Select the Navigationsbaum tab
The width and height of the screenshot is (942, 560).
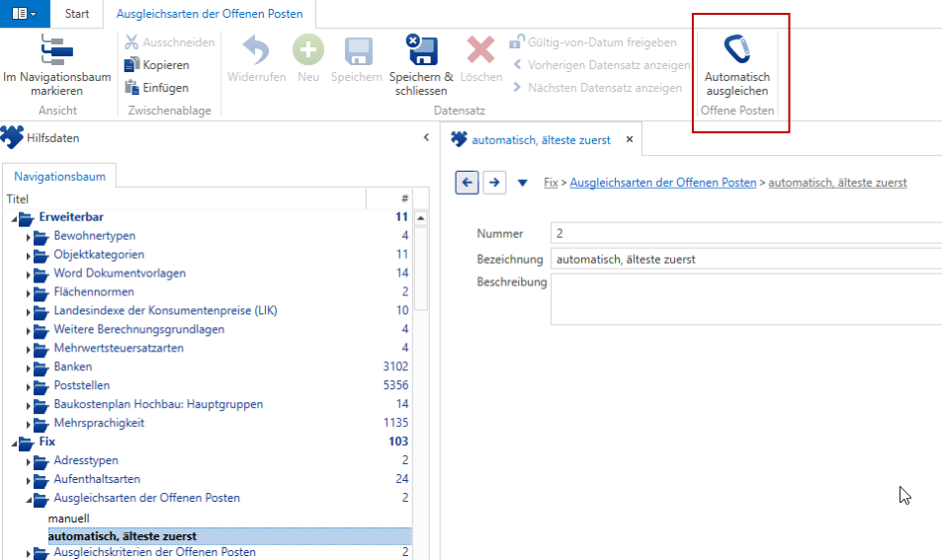pyautogui.click(x=59, y=177)
